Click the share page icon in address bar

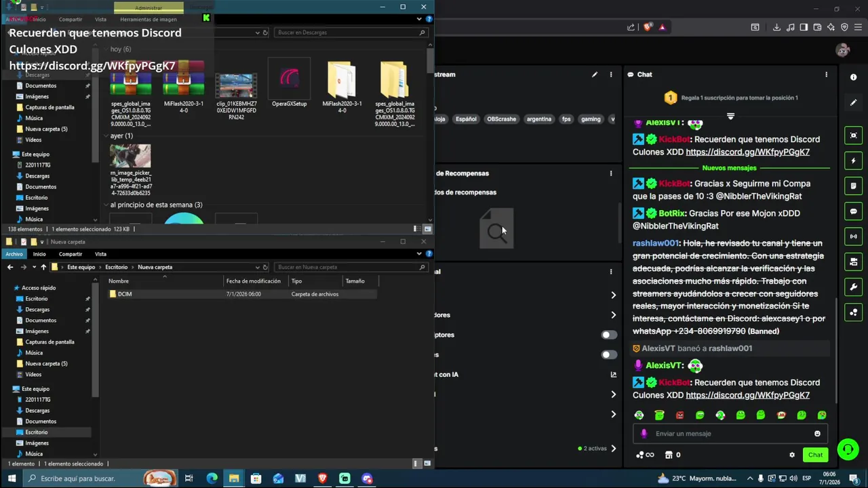[631, 27]
